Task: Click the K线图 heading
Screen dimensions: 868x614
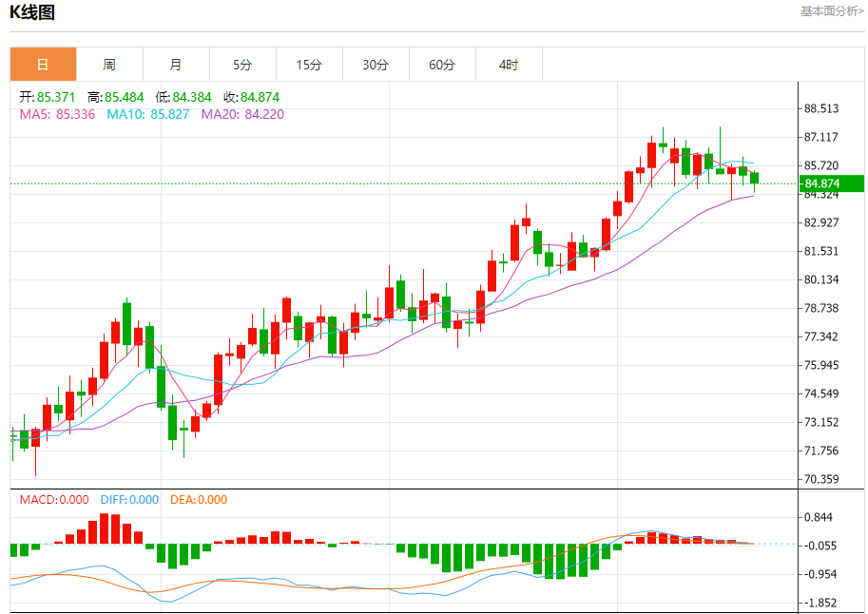Action: click(x=32, y=12)
